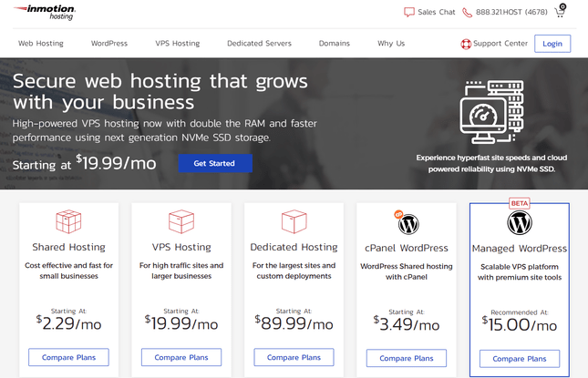Compare Plans for cPanel WordPress
Image resolution: width=588 pixels, height=378 pixels.
pyautogui.click(x=407, y=358)
